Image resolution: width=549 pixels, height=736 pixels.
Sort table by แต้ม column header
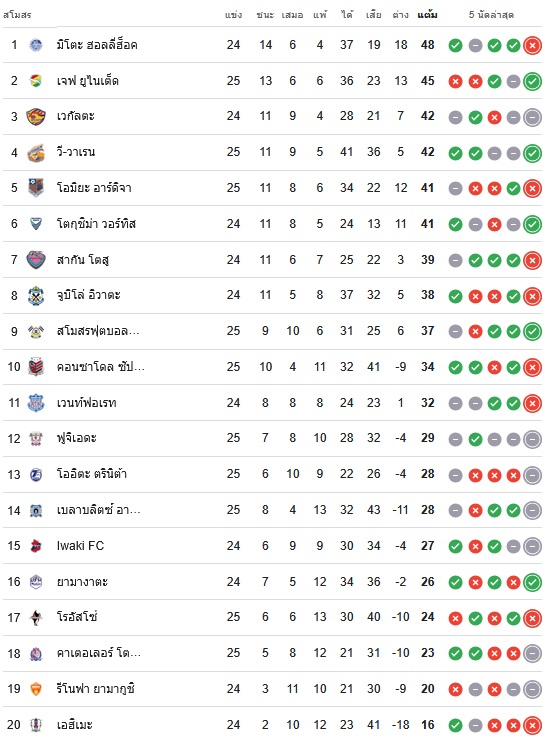[427, 15]
